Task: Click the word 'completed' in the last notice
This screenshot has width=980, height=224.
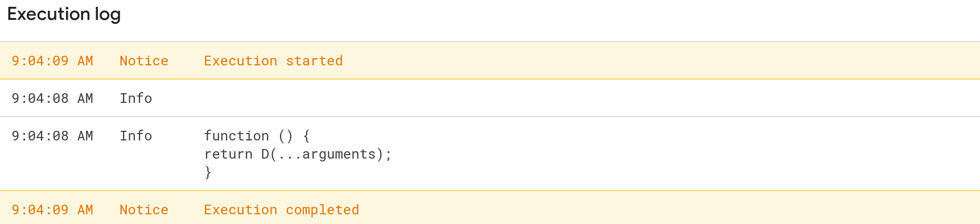Action: click(x=323, y=210)
